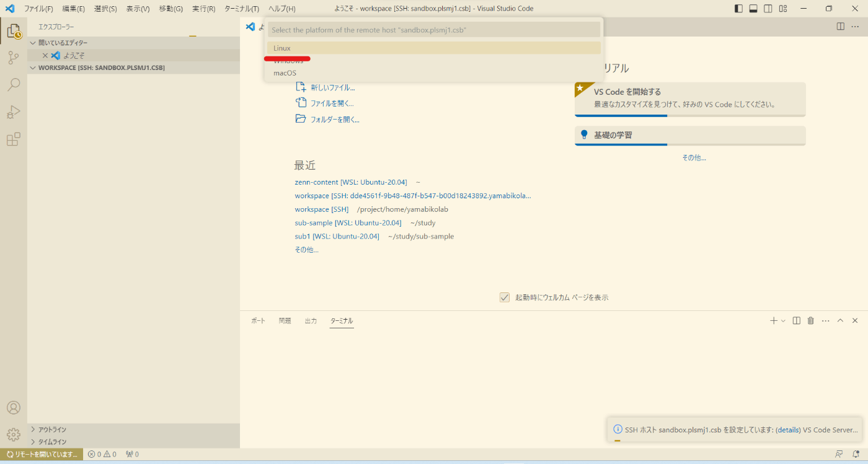Click the platform selection input field

pos(434,30)
